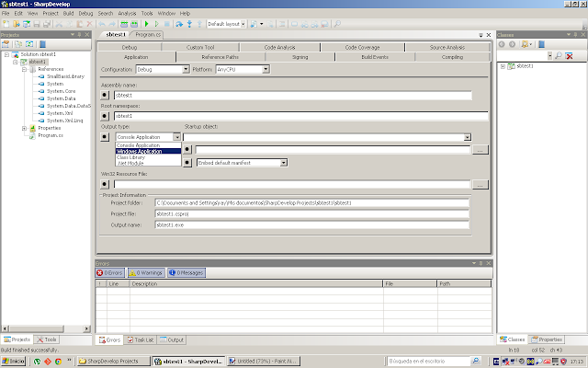Collapse the References tree node
This screenshot has height=368, width=588.
tap(25, 69)
